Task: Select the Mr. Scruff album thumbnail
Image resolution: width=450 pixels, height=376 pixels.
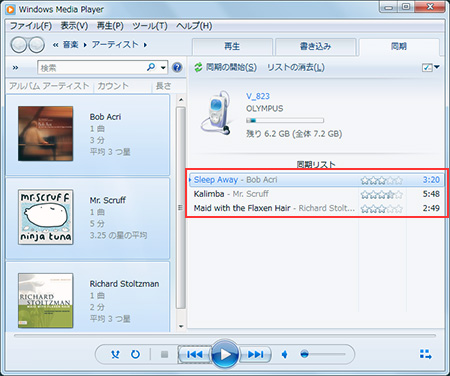Action: [x=46, y=217]
